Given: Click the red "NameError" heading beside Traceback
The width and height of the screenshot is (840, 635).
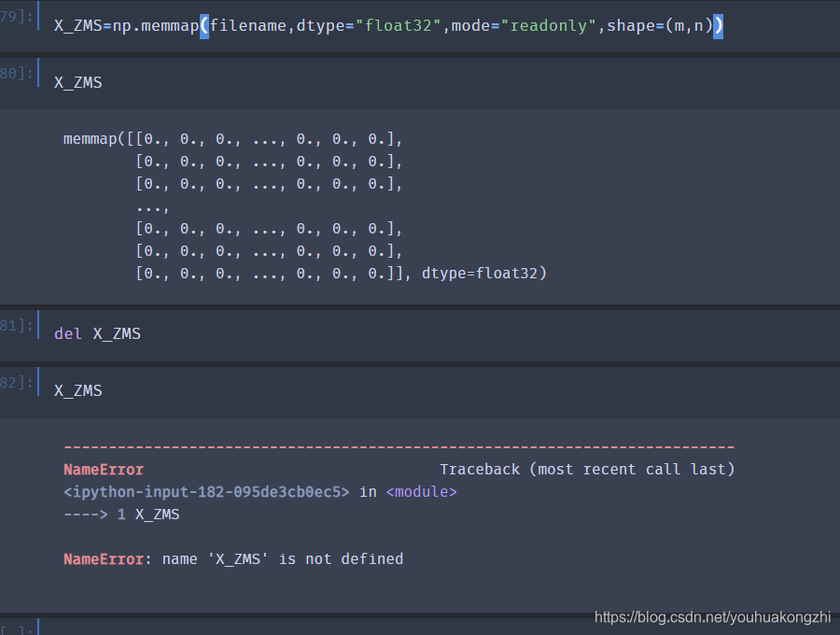Looking at the screenshot, I should (x=104, y=470).
